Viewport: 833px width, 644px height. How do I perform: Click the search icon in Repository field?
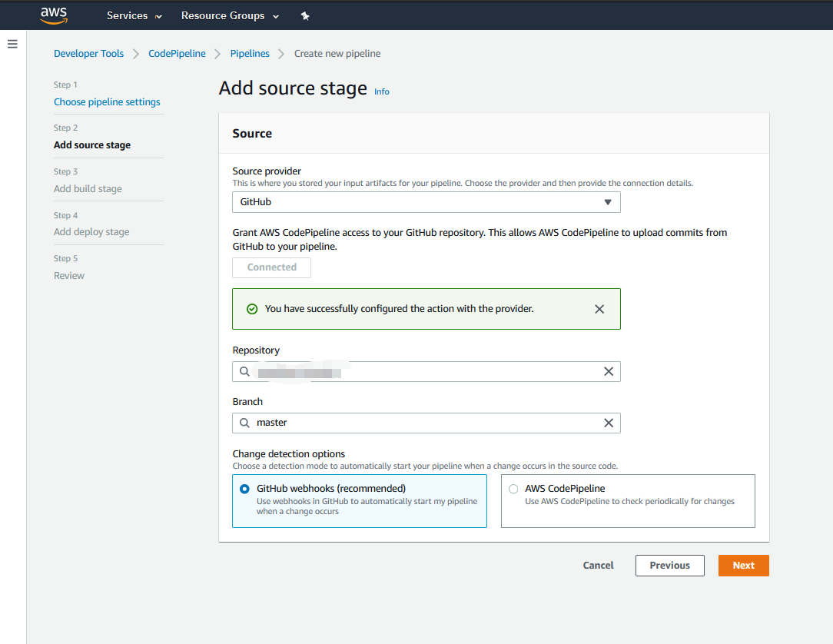tap(244, 371)
